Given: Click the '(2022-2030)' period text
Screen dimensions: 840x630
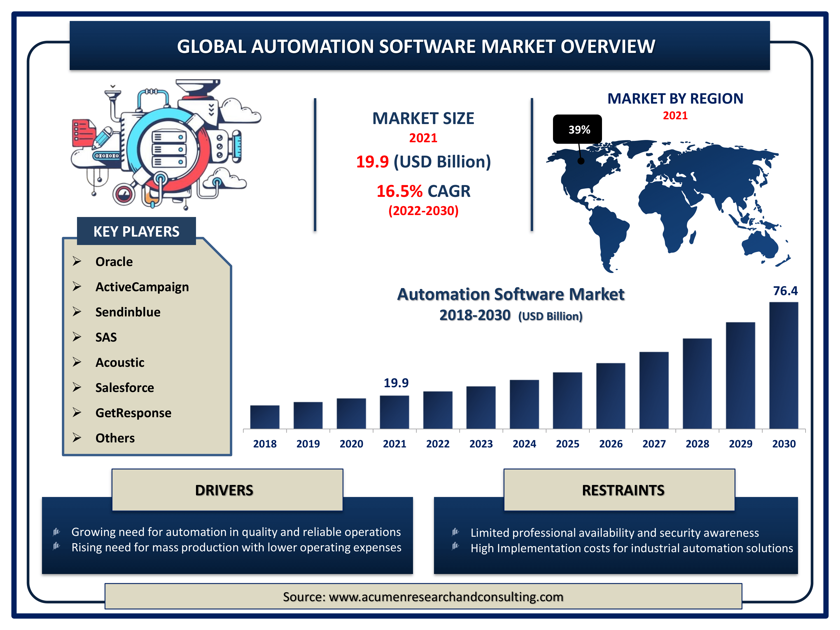Looking at the screenshot, I should tap(423, 211).
